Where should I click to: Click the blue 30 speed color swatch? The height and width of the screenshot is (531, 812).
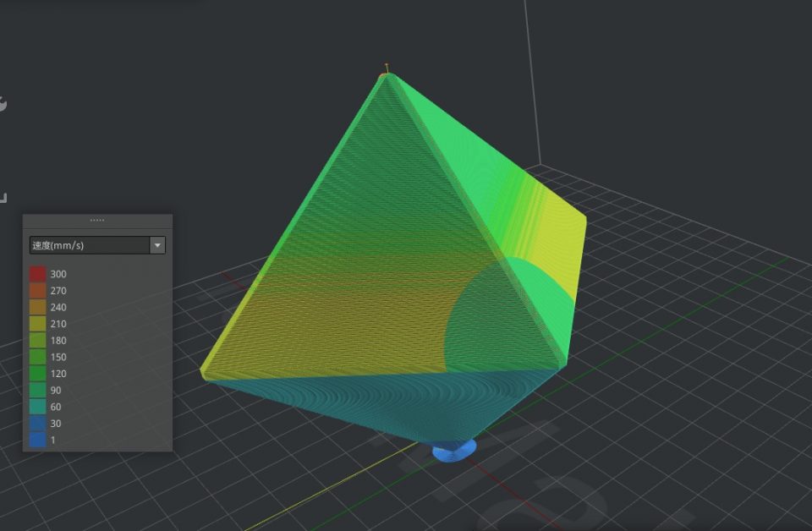pos(38,423)
